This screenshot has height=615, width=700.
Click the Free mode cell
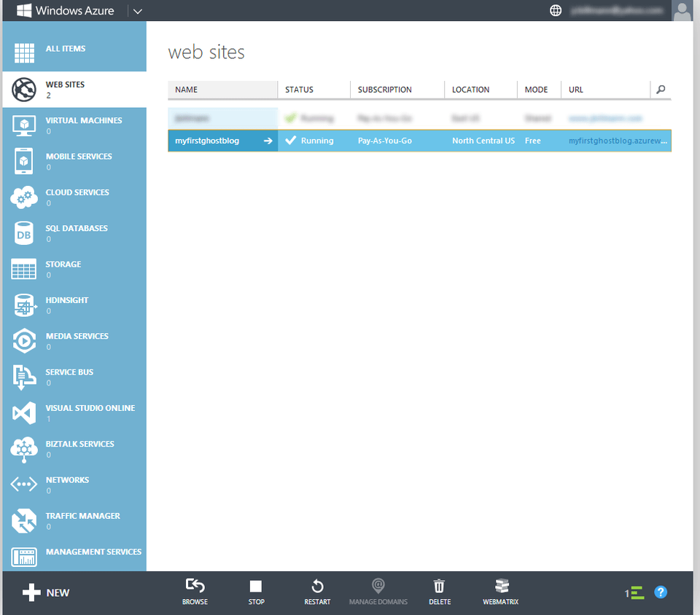click(532, 141)
